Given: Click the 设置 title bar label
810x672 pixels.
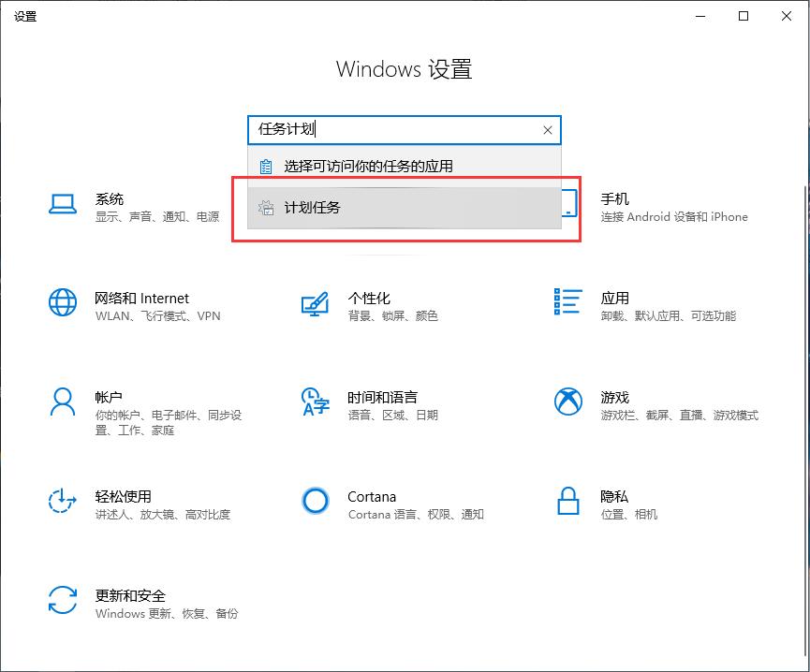Looking at the screenshot, I should [x=25, y=16].
